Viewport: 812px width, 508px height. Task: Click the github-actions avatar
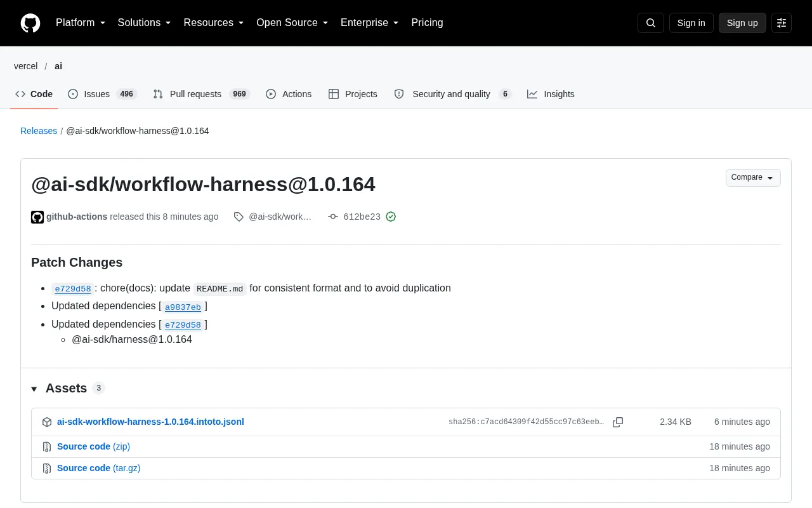pyautogui.click(x=37, y=217)
